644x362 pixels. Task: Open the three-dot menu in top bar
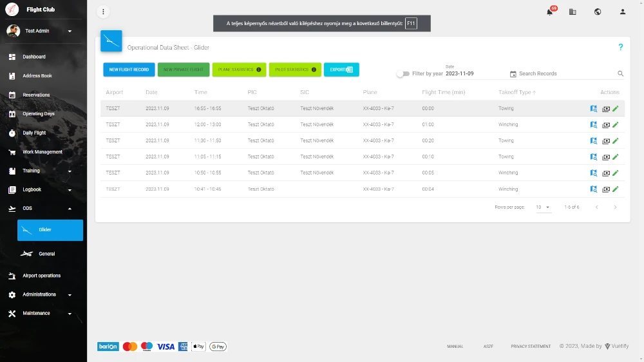tap(104, 12)
